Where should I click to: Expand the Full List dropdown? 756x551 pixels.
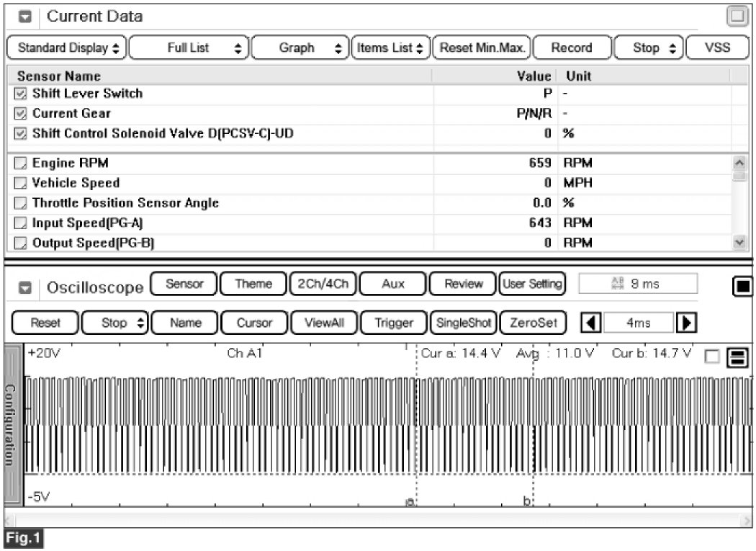point(189,48)
